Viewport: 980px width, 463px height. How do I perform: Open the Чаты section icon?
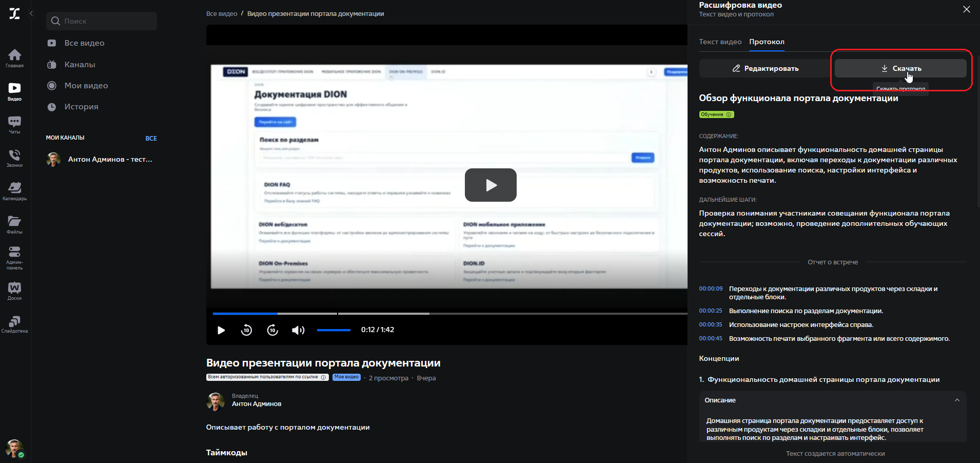(14, 123)
